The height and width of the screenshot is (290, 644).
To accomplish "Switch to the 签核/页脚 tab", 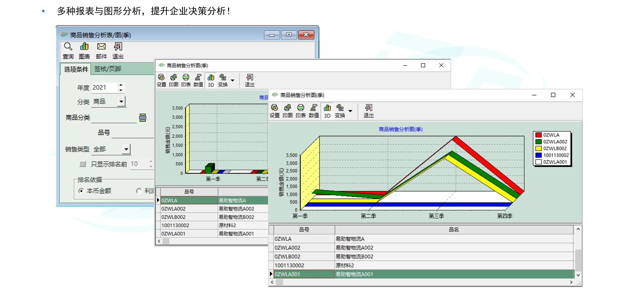I will point(107,69).
